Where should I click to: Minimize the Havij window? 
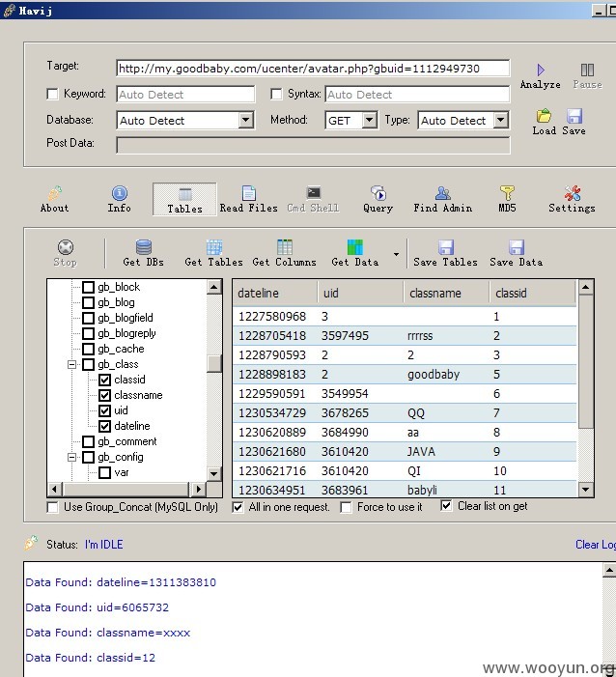point(599,12)
